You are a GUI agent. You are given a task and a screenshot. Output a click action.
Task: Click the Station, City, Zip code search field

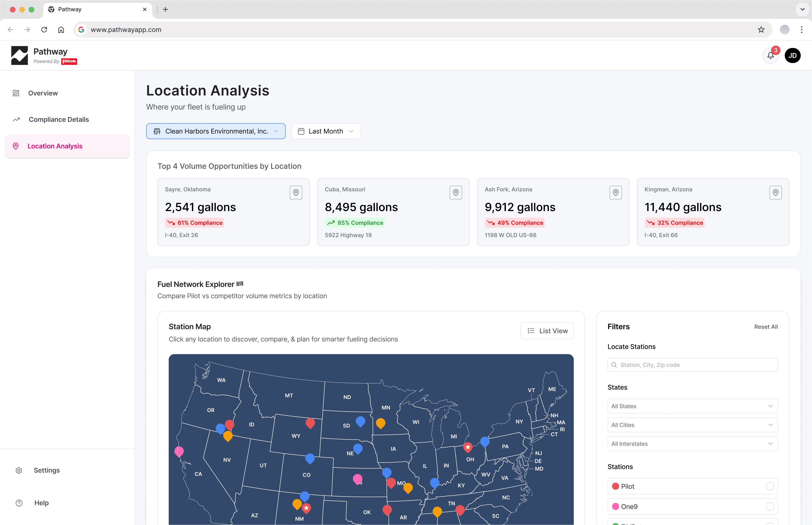pyautogui.click(x=692, y=365)
